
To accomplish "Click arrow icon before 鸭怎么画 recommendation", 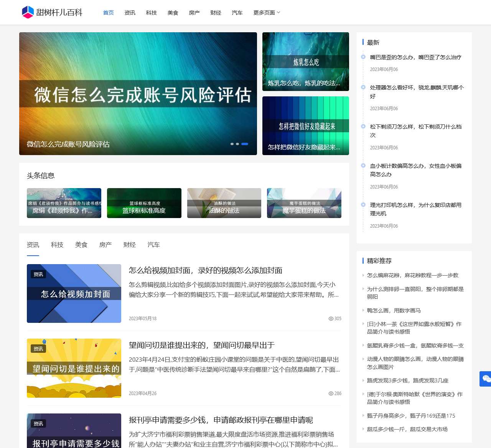I will coord(364,310).
